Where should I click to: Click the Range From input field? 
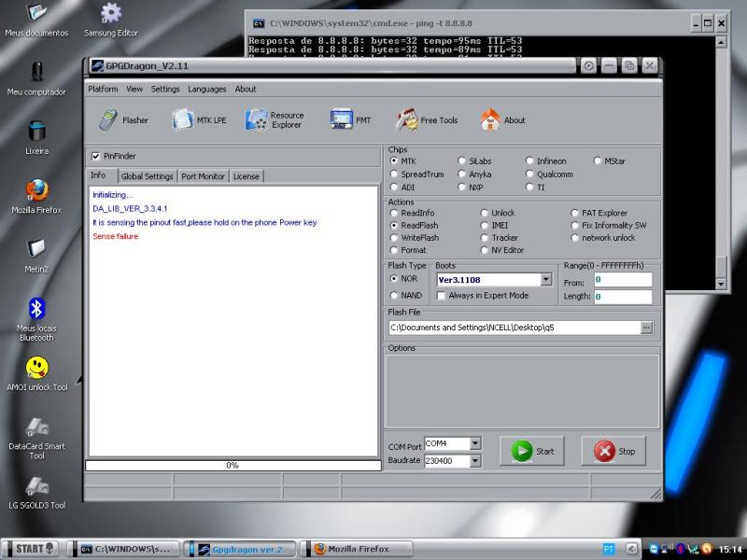pyautogui.click(x=623, y=279)
